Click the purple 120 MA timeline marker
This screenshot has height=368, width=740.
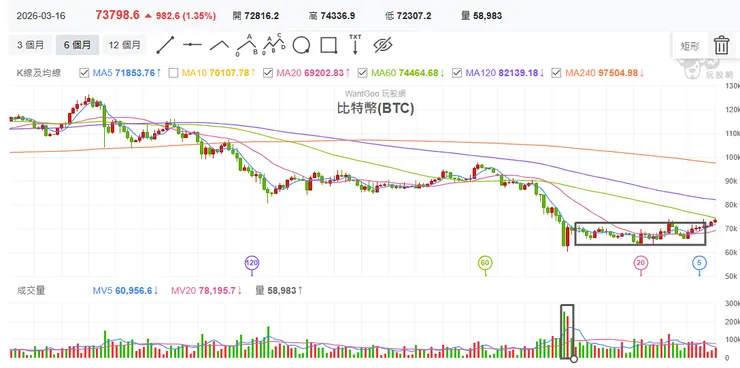pyautogui.click(x=252, y=263)
